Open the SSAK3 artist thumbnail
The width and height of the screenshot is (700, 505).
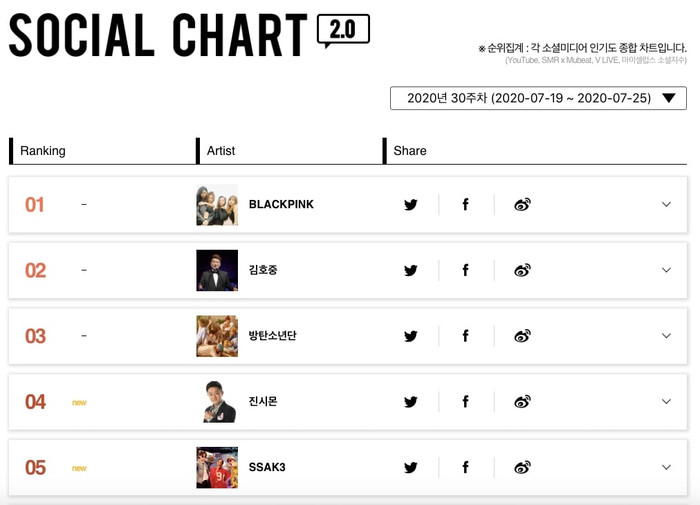pyautogui.click(x=217, y=467)
